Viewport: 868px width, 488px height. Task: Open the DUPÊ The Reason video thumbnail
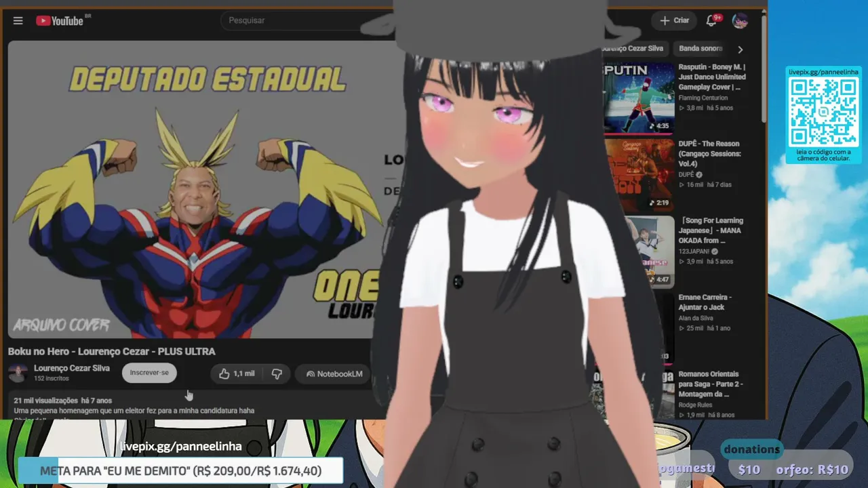pyautogui.click(x=639, y=175)
